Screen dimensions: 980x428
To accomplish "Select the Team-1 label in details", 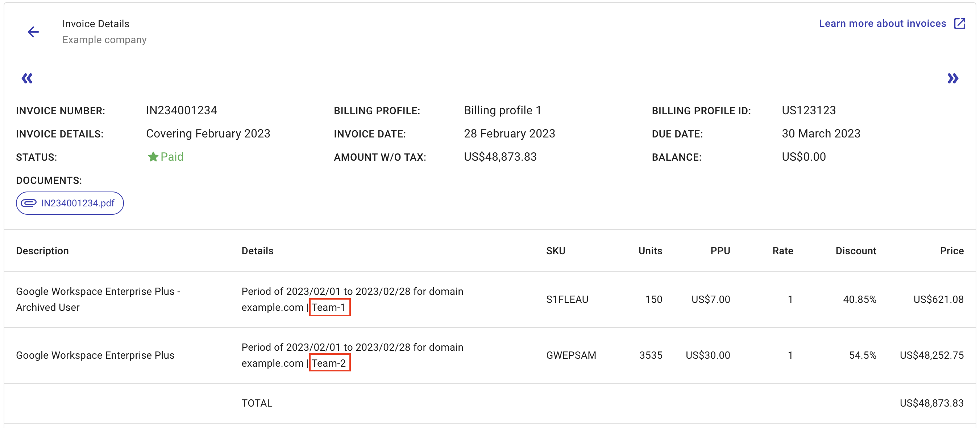I will (x=329, y=307).
